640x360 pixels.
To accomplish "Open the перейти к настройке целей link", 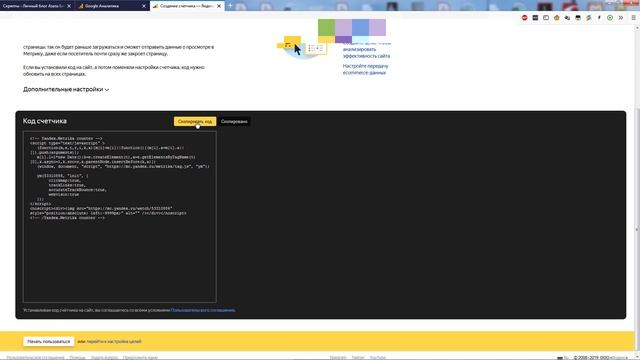I will tap(113, 341).
